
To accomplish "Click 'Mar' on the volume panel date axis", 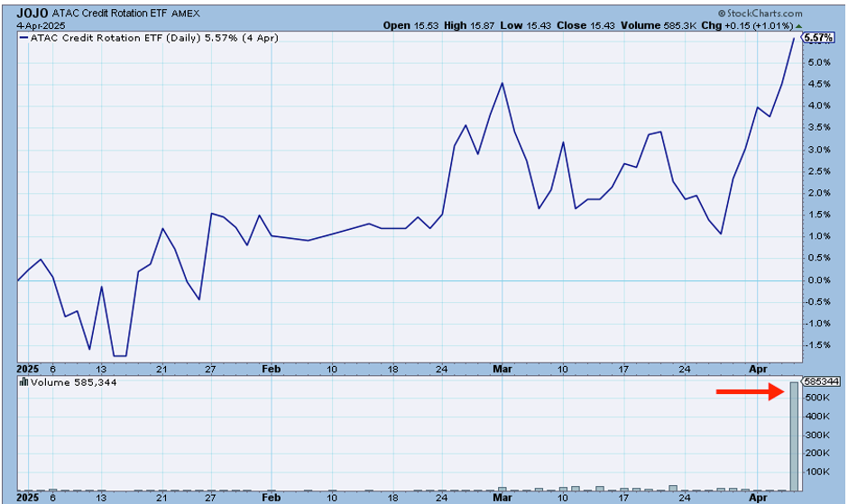I will 502,497.
